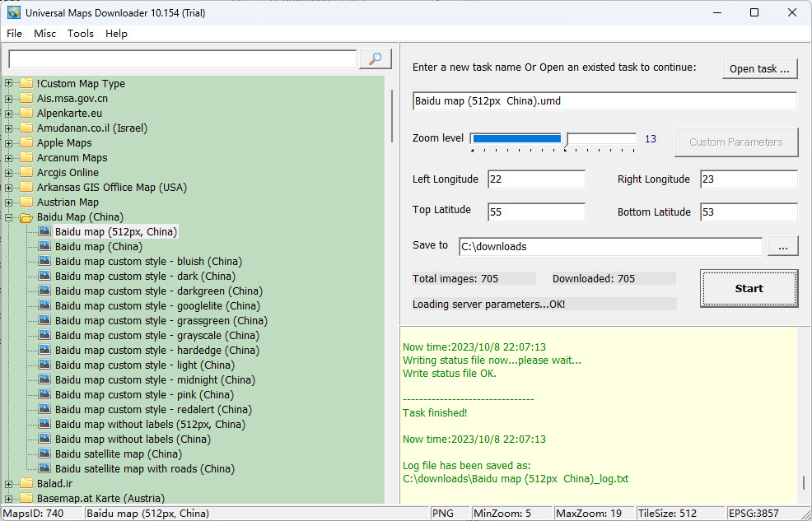Click the log panel scrollbar thumb

(804, 482)
